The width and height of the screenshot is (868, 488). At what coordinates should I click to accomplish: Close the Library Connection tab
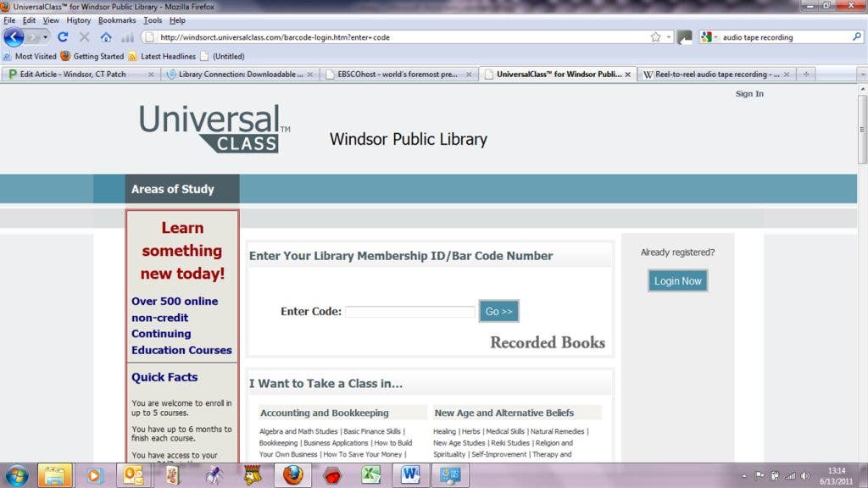click(x=309, y=75)
